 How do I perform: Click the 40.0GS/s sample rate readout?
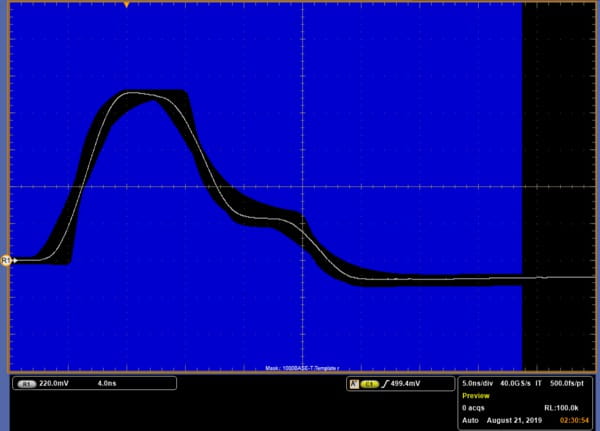click(x=515, y=383)
